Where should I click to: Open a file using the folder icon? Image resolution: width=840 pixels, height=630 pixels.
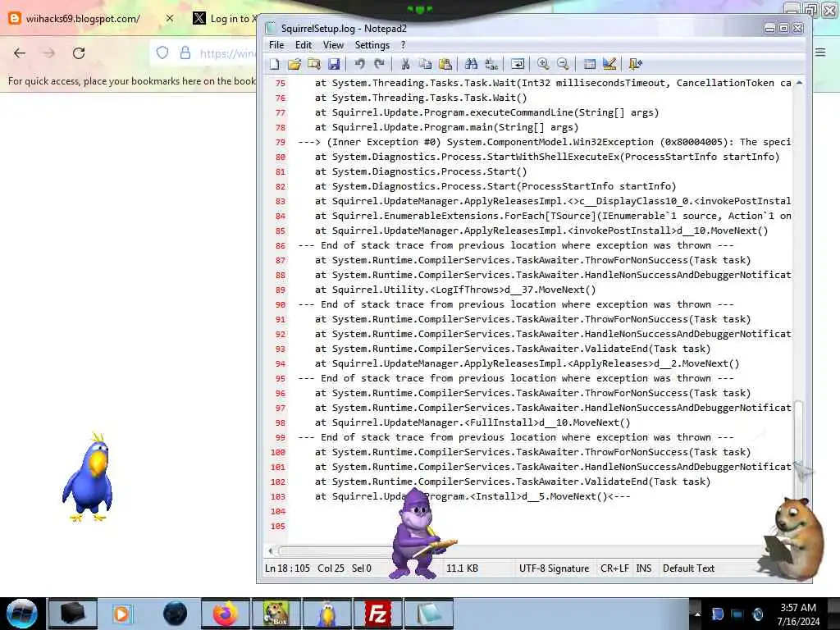294,64
